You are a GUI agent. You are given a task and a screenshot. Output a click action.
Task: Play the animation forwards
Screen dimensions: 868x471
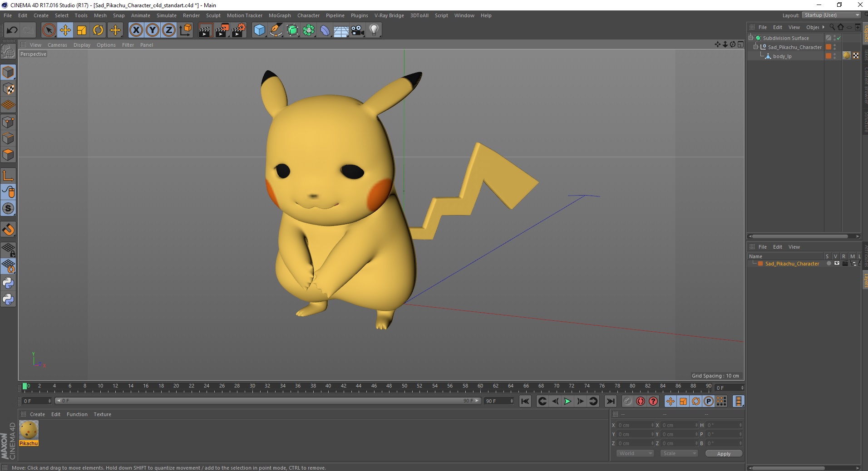pyautogui.click(x=567, y=401)
